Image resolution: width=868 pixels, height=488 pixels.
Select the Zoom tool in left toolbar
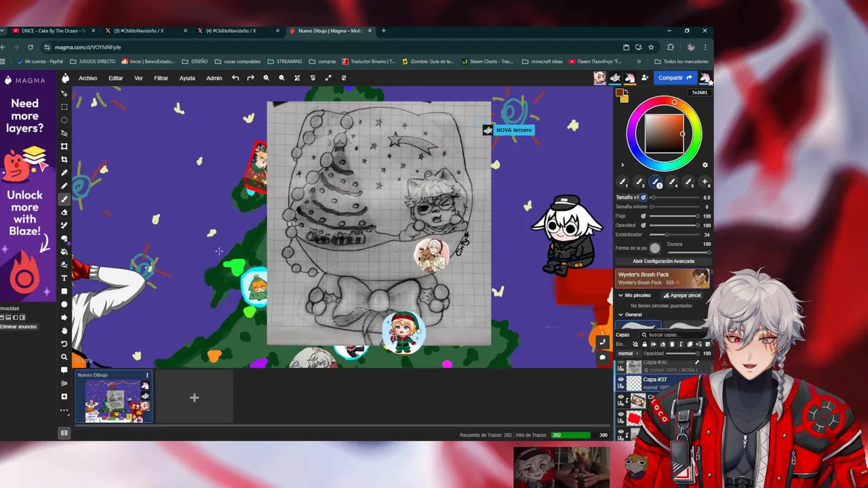click(x=64, y=357)
